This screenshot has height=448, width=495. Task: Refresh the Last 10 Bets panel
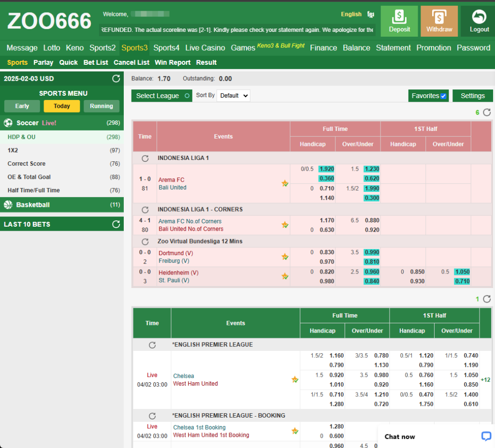[x=116, y=224]
